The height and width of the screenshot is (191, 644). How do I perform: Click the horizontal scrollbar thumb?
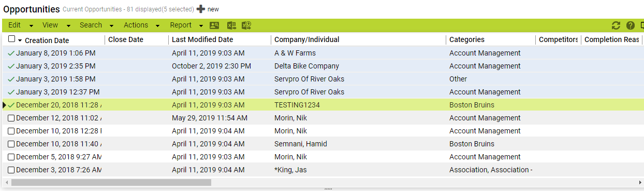(111, 183)
